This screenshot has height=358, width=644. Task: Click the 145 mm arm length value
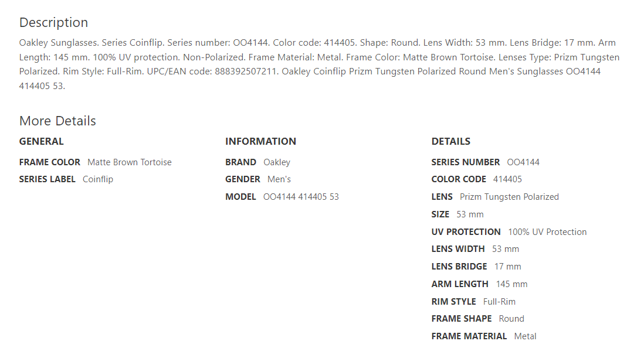pos(511,284)
